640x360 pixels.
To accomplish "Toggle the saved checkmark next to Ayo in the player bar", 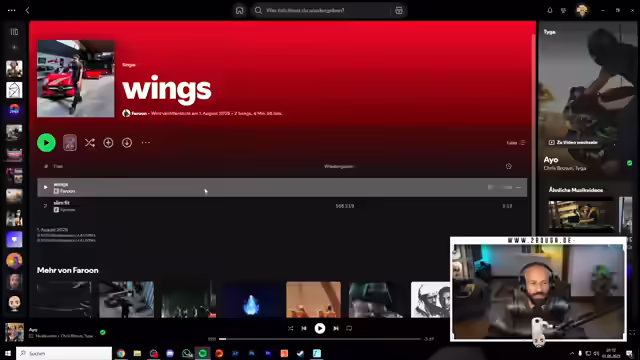I will (x=103, y=333).
